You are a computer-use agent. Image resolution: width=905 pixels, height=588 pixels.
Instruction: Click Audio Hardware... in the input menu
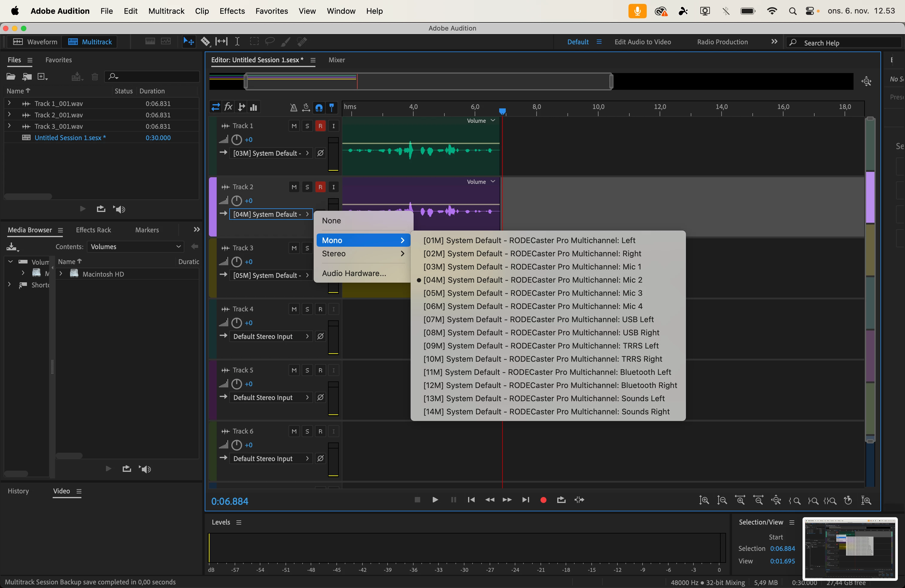(x=354, y=273)
